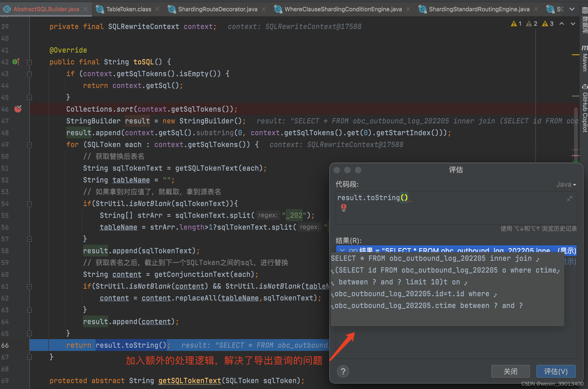This screenshot has width=588, height=389.
Task: Close the 评估 dialog with the first window dot
Action: point(337,170)
